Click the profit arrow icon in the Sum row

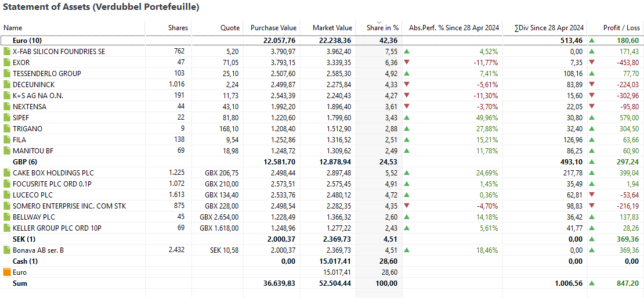592,283
